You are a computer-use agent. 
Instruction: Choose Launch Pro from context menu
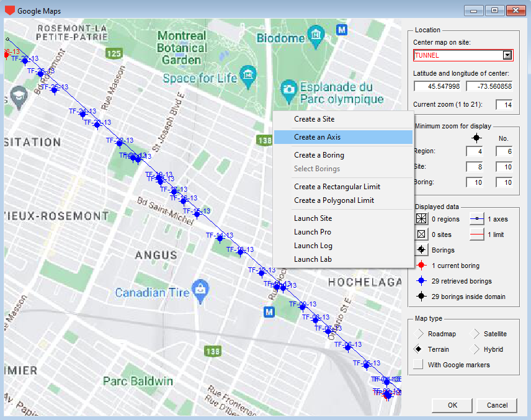[344, 231]
